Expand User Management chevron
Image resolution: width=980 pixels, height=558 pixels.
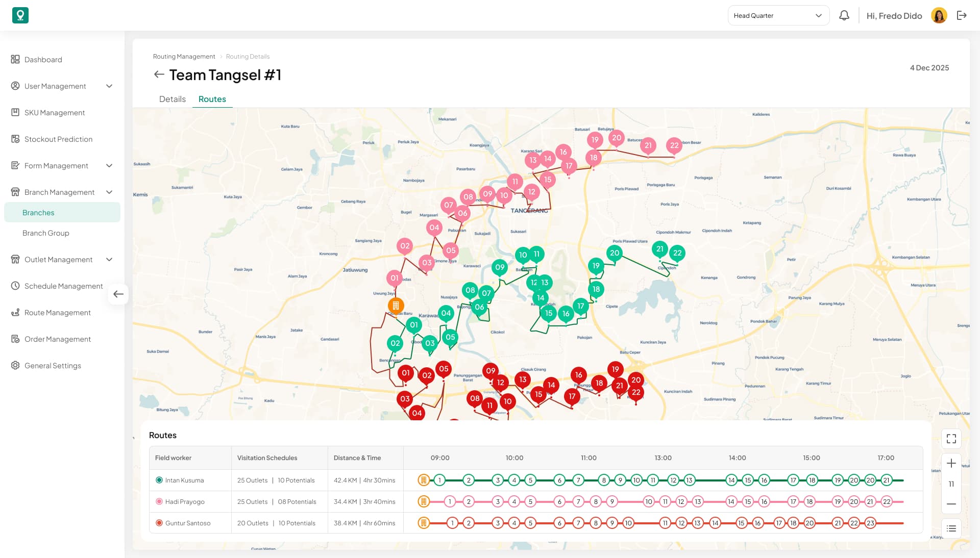click(x=109, y=86)
